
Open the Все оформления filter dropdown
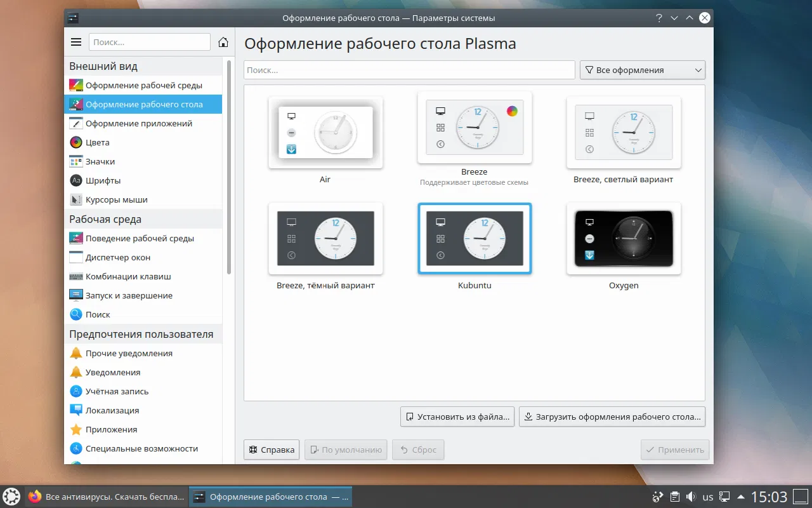click(643, 70)
